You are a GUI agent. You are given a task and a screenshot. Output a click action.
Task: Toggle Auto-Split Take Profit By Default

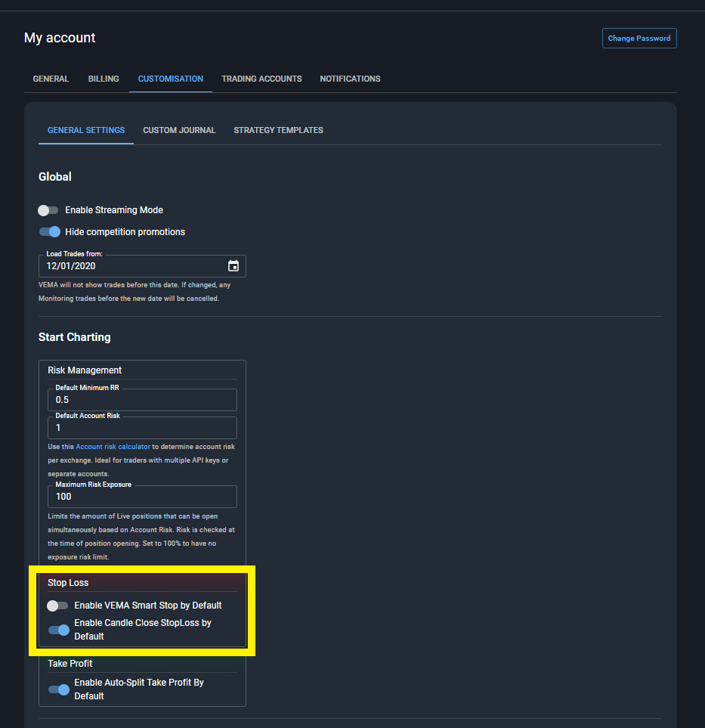pyautogui.click(x=59, y=689)
